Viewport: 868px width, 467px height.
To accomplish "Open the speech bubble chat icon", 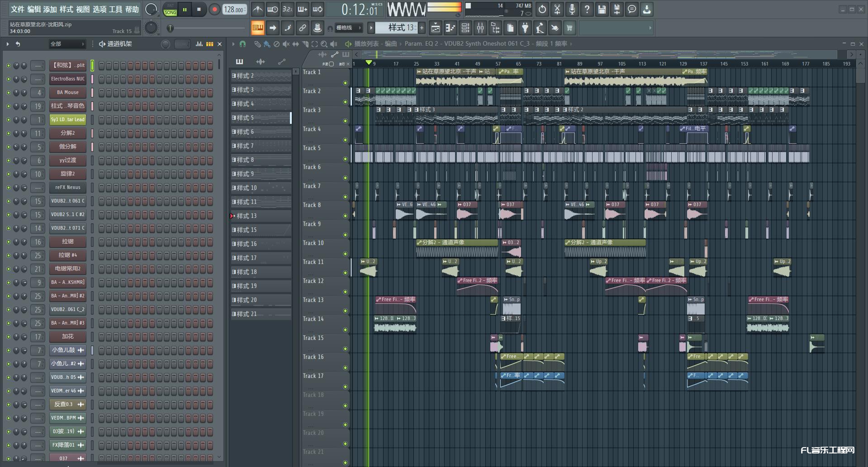I will click(632, 9).
